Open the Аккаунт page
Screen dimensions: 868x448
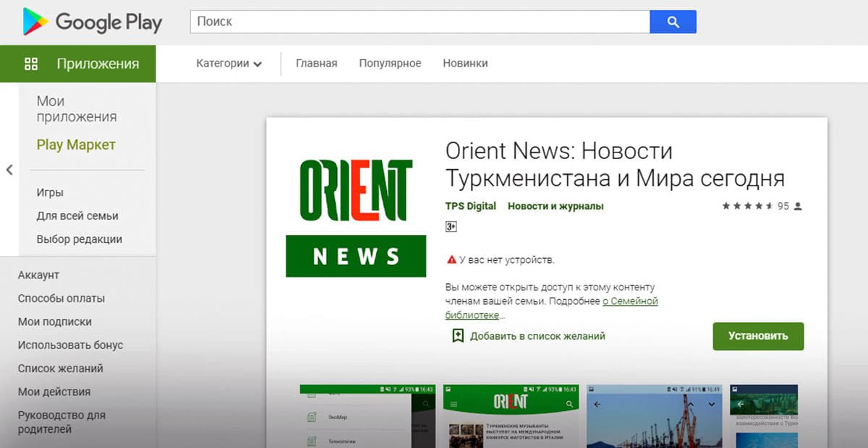tap(38, 275)
